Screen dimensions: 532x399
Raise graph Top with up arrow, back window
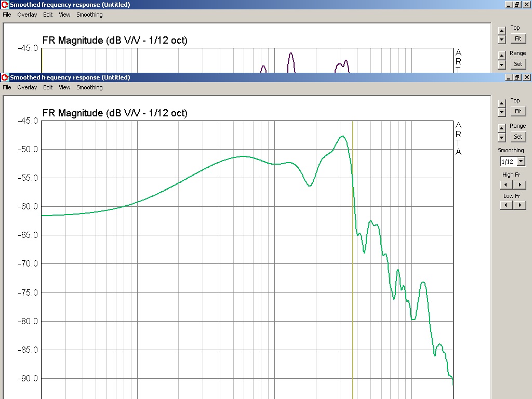pos(502,31)
